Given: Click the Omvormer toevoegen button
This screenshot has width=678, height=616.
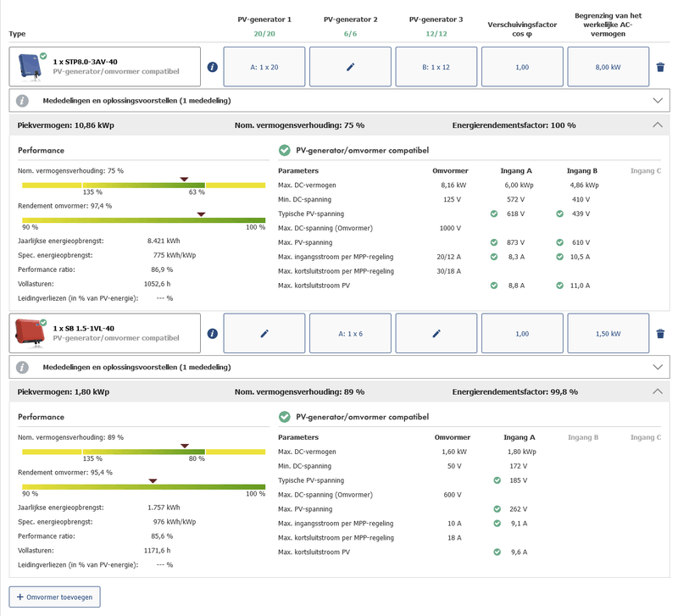Looking at the screenshot, I should pyautogui.click(x=55, y=597).
